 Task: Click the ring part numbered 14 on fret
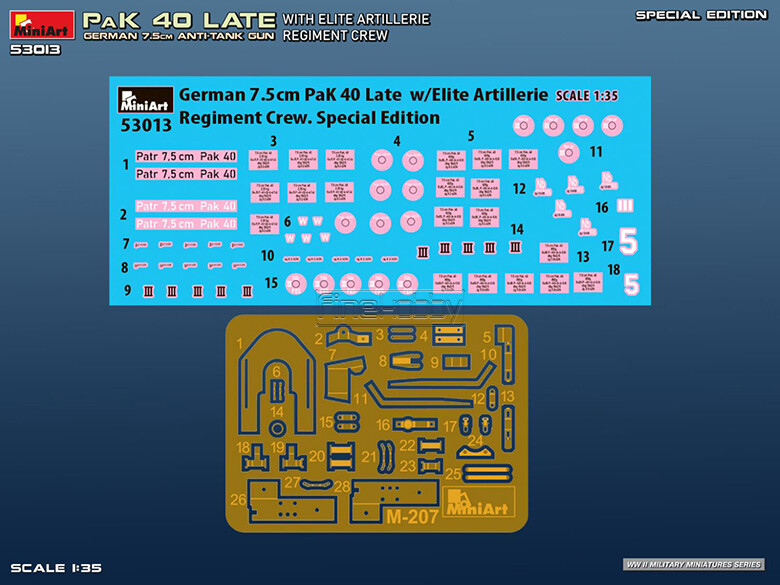(278, 428)
